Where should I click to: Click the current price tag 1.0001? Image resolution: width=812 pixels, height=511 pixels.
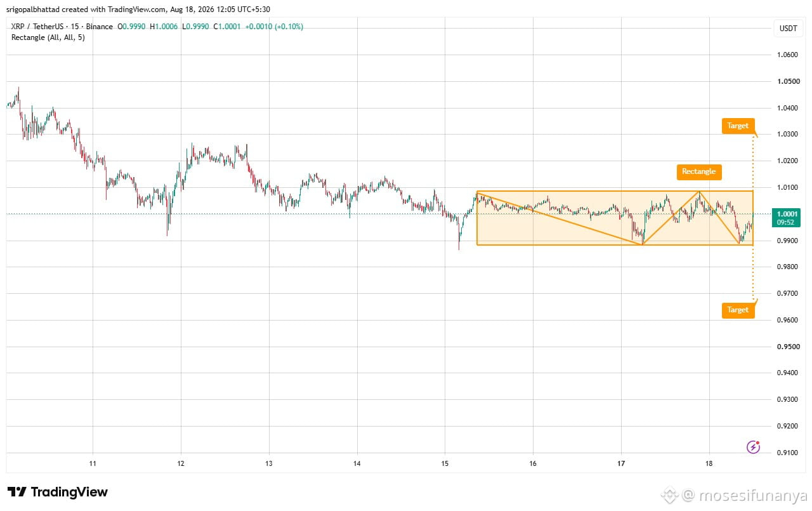click(x=788, y=214)
